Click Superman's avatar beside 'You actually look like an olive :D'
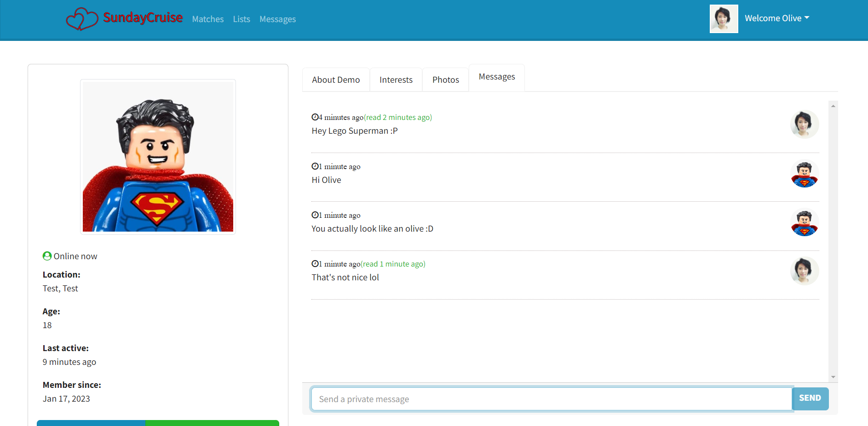 (805, 222)
